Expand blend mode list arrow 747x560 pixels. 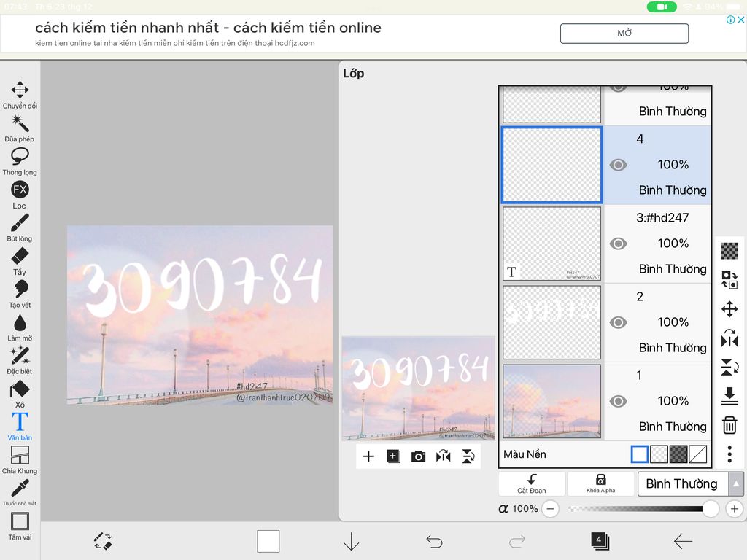[736, 484]
